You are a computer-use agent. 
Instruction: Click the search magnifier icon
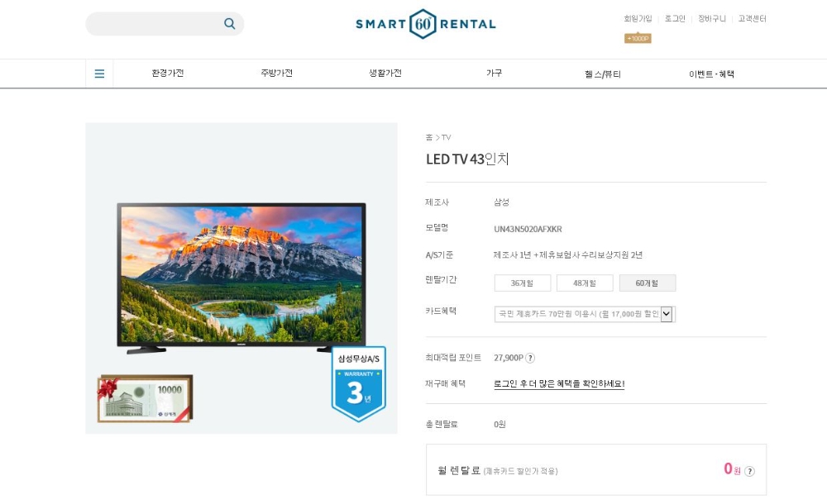[229, 24]
